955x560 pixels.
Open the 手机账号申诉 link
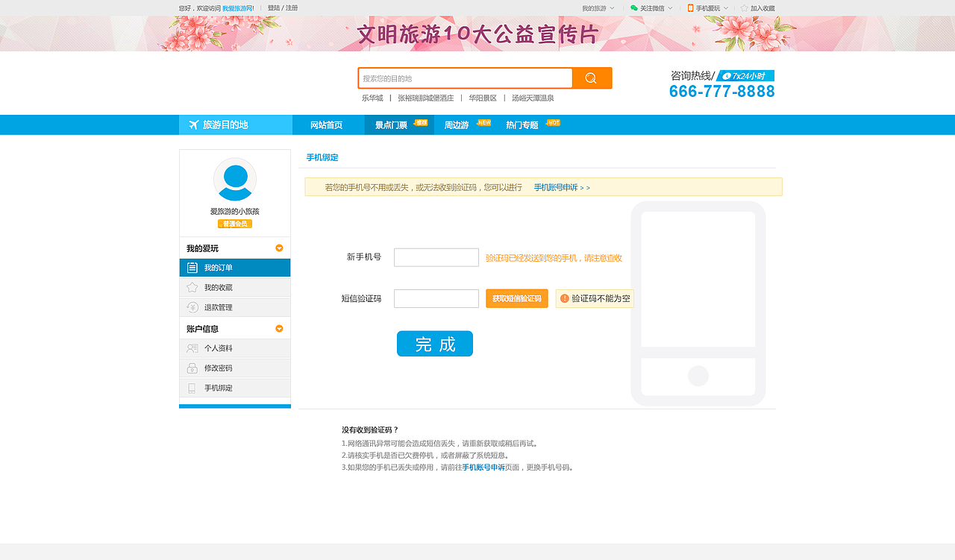tap(558, 187)
